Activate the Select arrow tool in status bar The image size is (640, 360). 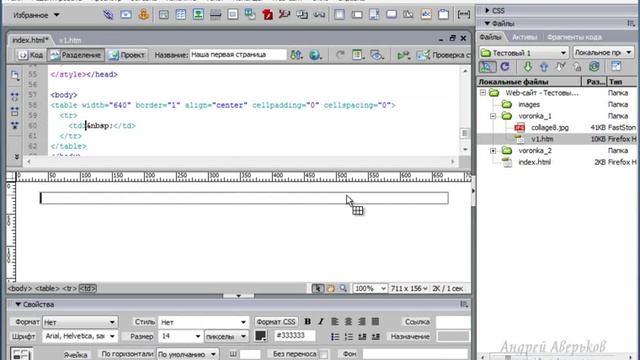tap(318, 289)
